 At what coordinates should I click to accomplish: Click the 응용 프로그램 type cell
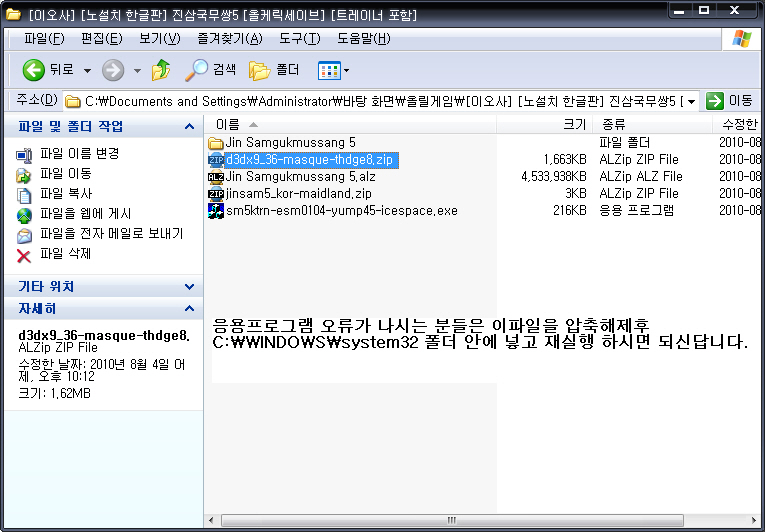(636, 210)
